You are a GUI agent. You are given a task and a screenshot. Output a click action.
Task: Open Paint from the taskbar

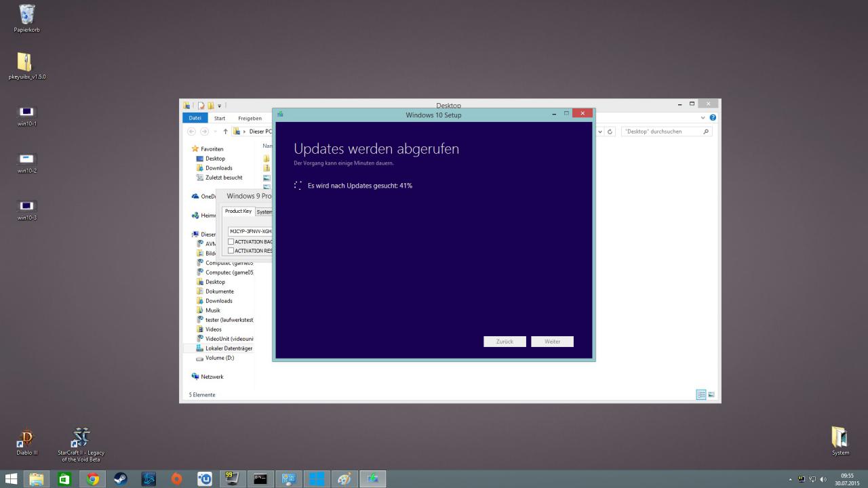click(x=344, y=479)
